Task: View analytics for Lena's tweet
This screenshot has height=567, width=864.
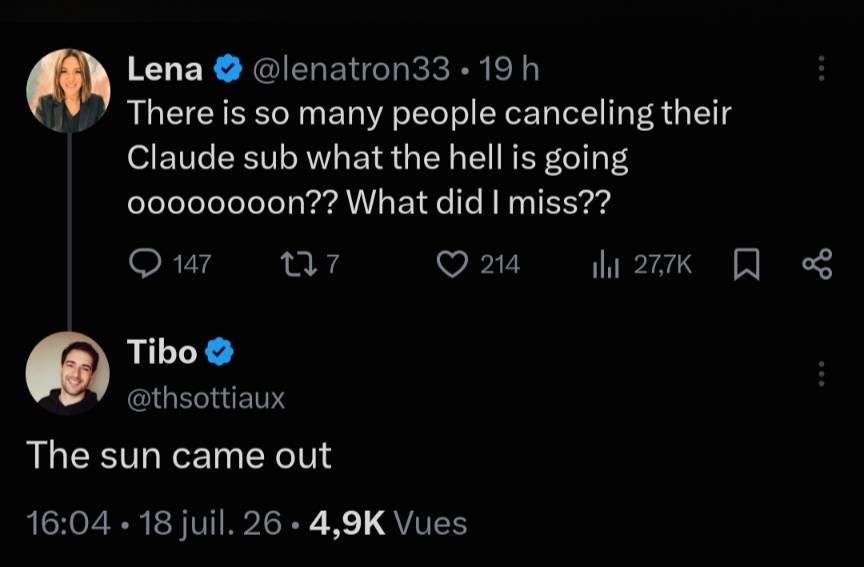Action: [x=606, y=264]
